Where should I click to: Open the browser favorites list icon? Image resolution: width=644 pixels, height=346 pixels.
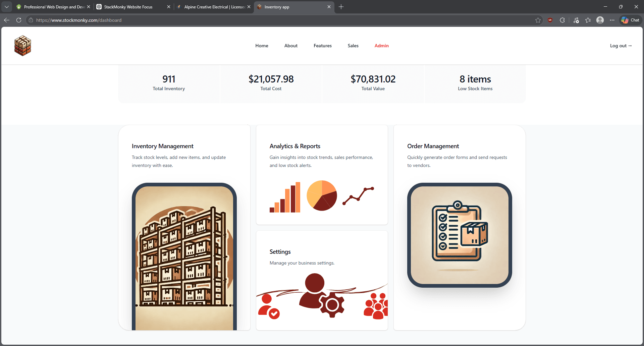[x=588, y=20]
